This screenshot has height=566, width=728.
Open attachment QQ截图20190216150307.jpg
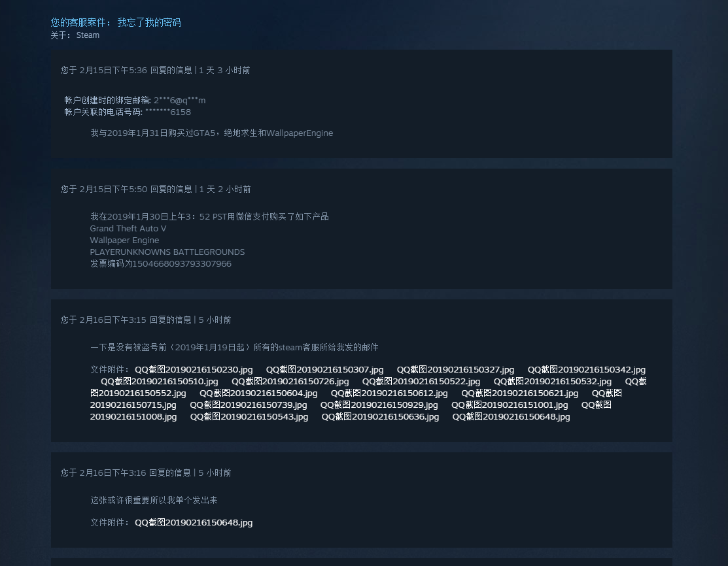[x=324, y=369]
